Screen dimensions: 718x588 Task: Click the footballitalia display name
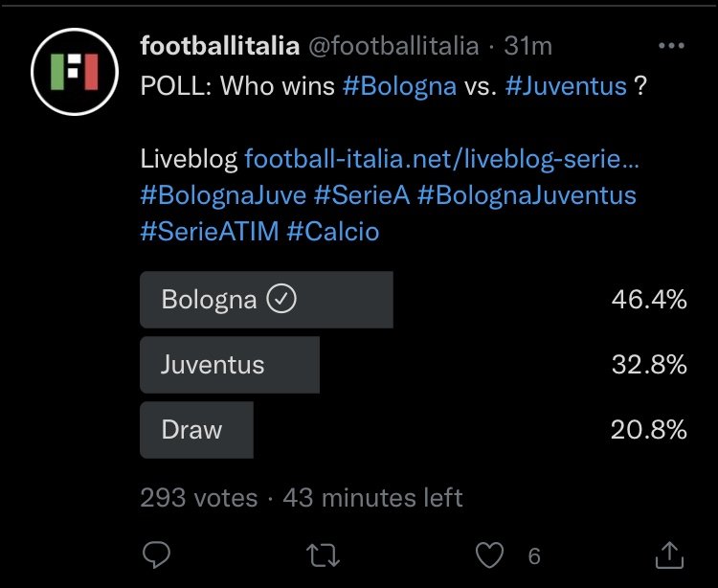(x=220, y=45)
